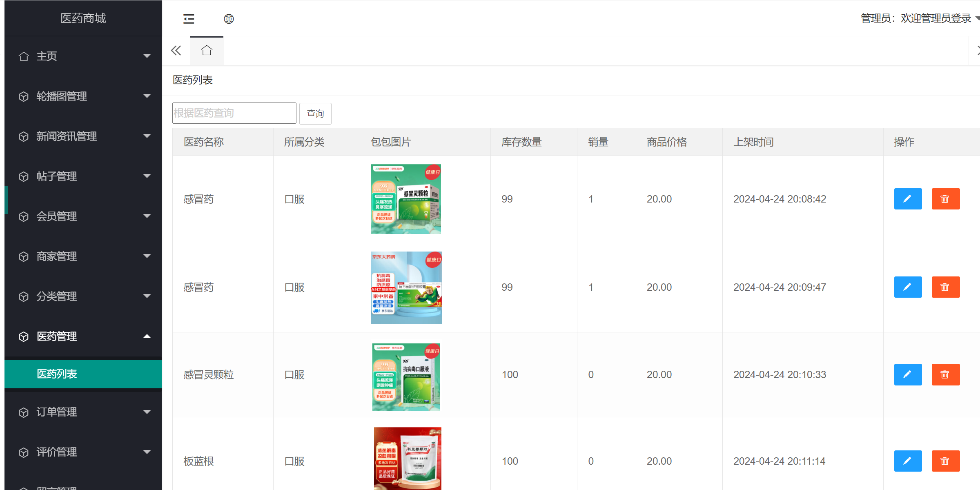The height and width of the screenshot is (490, 980).
Task: Delete the second 感冒药 row dated 20:09:47
Action: (945, 287)
